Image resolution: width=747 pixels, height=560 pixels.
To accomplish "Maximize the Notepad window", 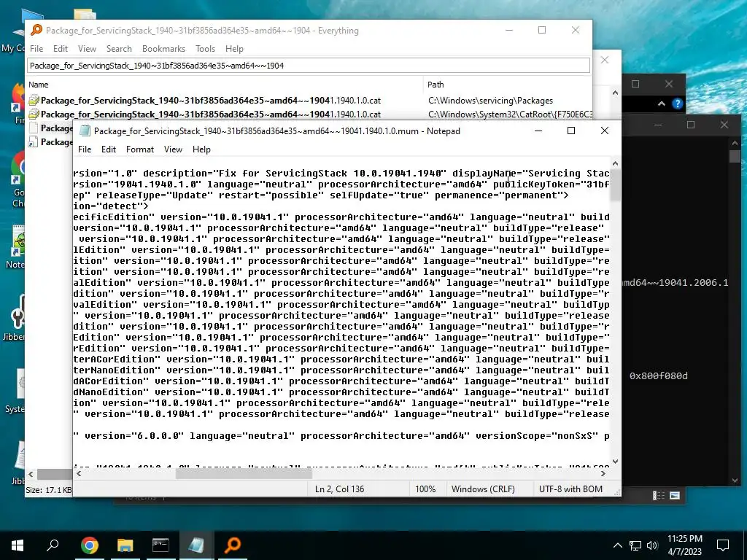I will pos(571,131).
